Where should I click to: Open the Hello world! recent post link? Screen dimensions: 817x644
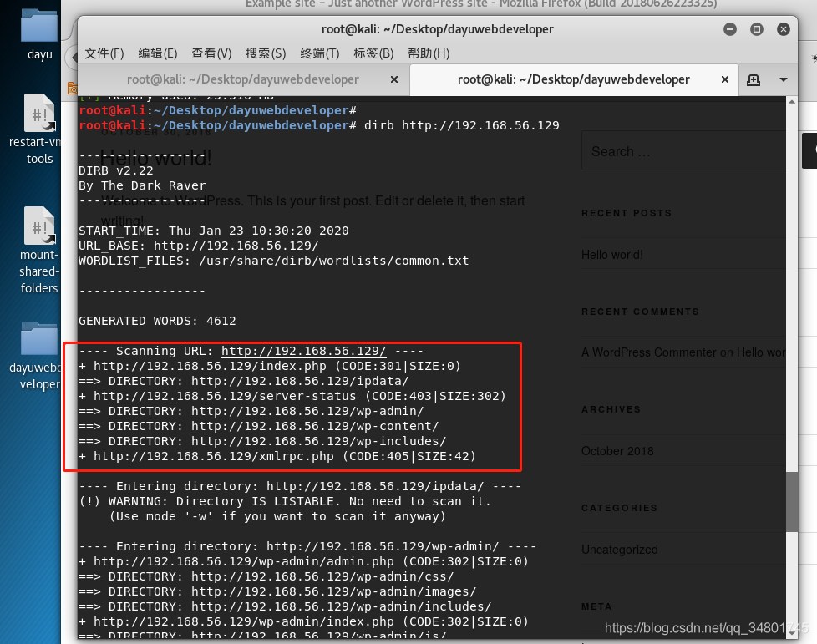click(611, 255)
